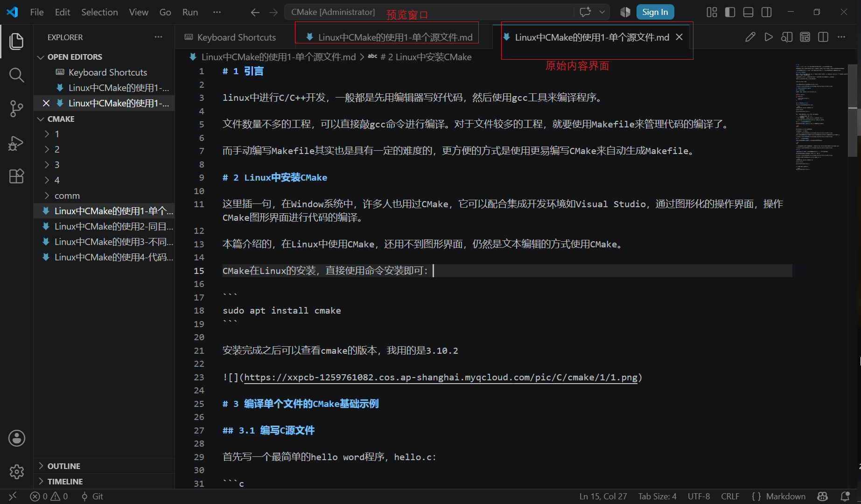Open the image URL link on line 23
The width and height of the screenshot is (861, 504).
(441, 378)
